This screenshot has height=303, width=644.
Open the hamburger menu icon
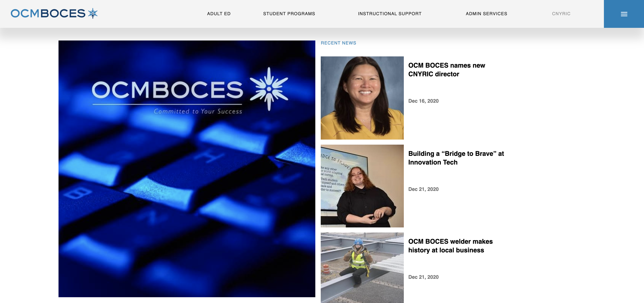(624, 14)
